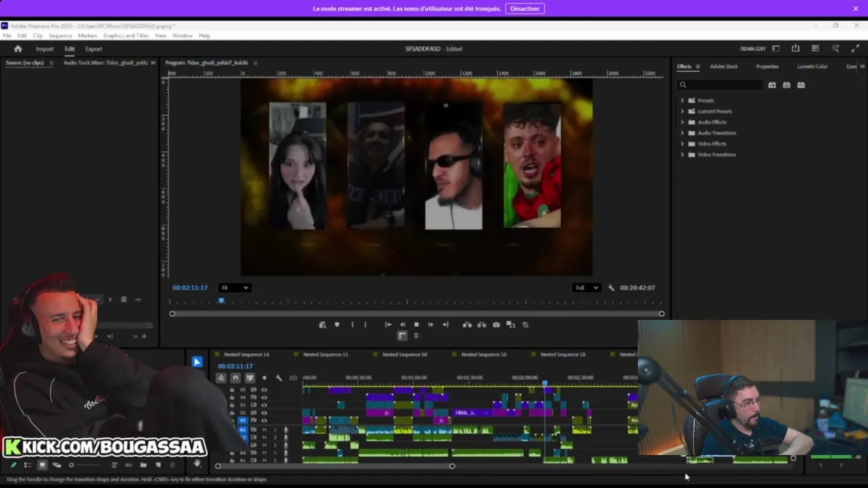
Task: Click the Extract button
Action: (481, 325)
